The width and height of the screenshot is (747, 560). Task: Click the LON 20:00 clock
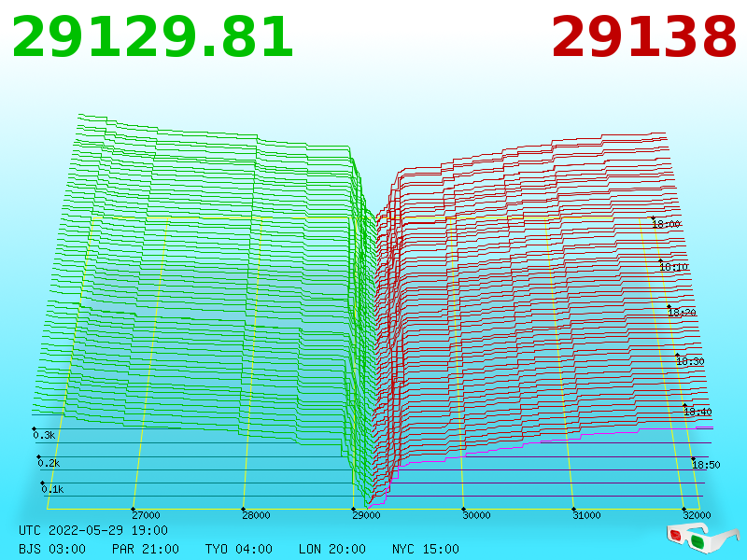point(332,549)
